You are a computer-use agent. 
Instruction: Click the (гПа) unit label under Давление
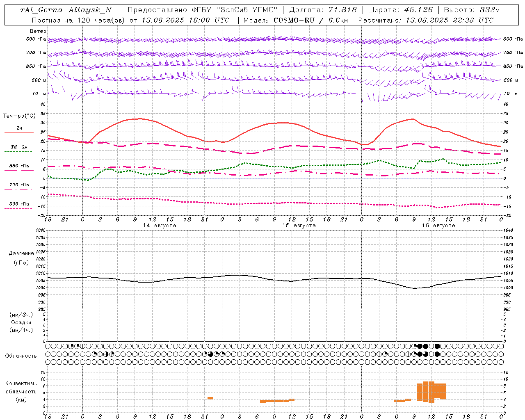[x=21, y=263]
